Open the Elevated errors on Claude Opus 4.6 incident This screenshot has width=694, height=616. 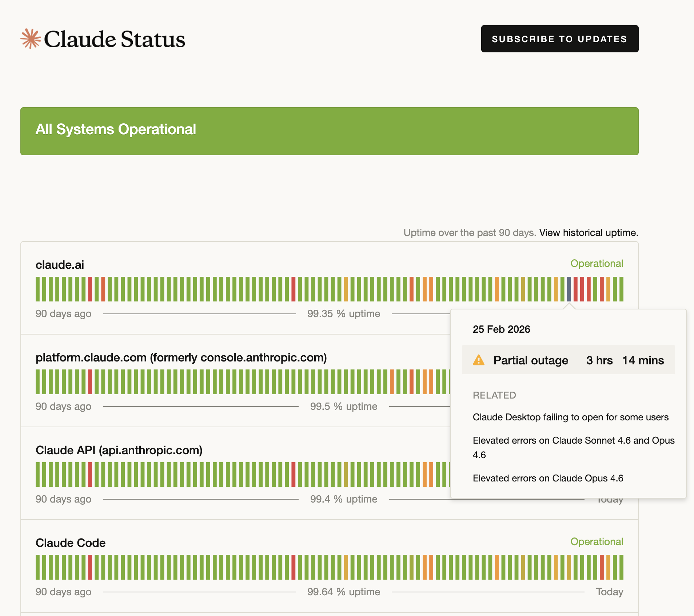[548, 478]
